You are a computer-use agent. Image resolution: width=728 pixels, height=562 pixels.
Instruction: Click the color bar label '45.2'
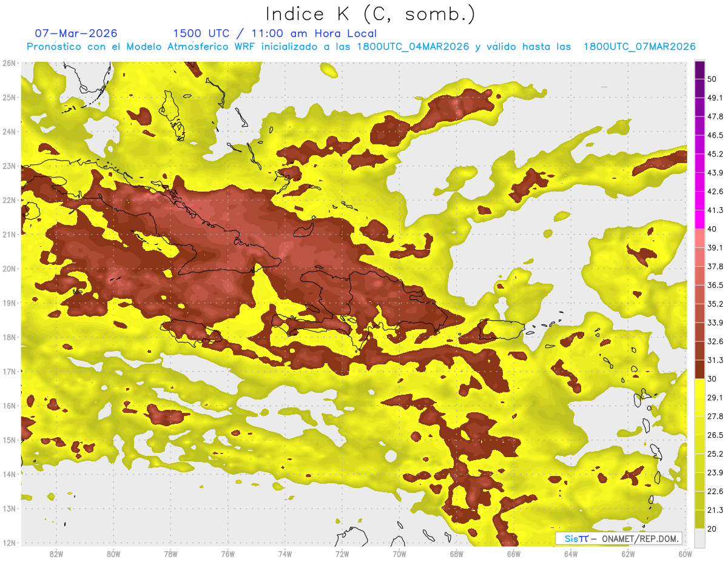pyautogui.click(x=715, y=154)
